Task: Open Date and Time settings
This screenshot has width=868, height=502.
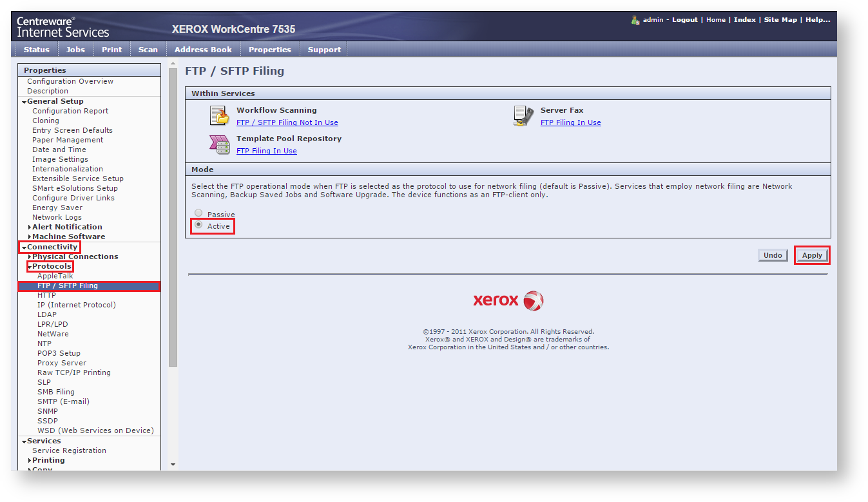Action: click(59, 150)
